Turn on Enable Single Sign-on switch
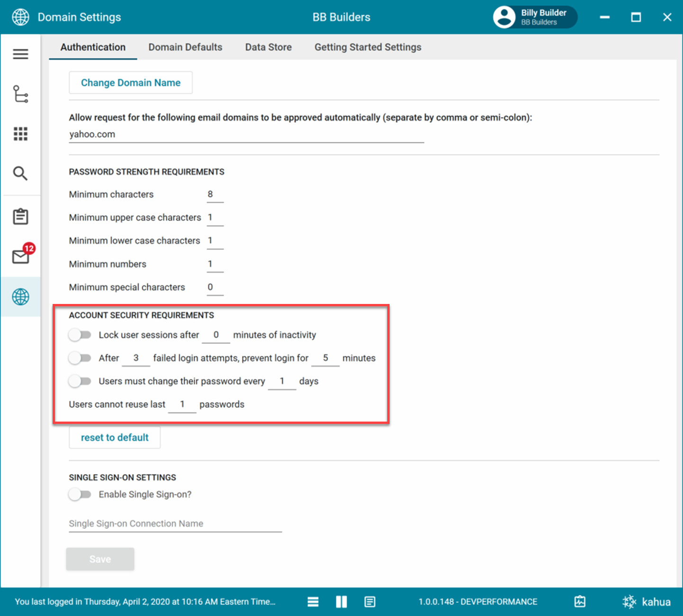The width and height of the screenshot is (683, 616). coord(80,495)
